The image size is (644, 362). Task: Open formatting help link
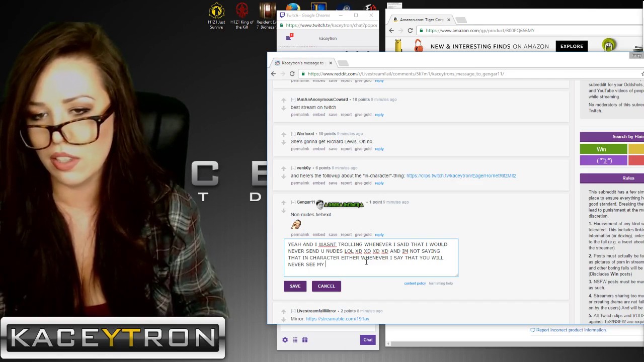[x=440, y=284]
